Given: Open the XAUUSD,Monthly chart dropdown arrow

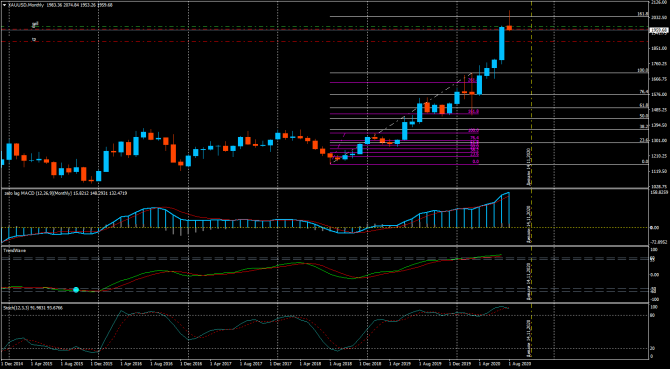Looking at the screenshot, I should [x=5, y=5].
